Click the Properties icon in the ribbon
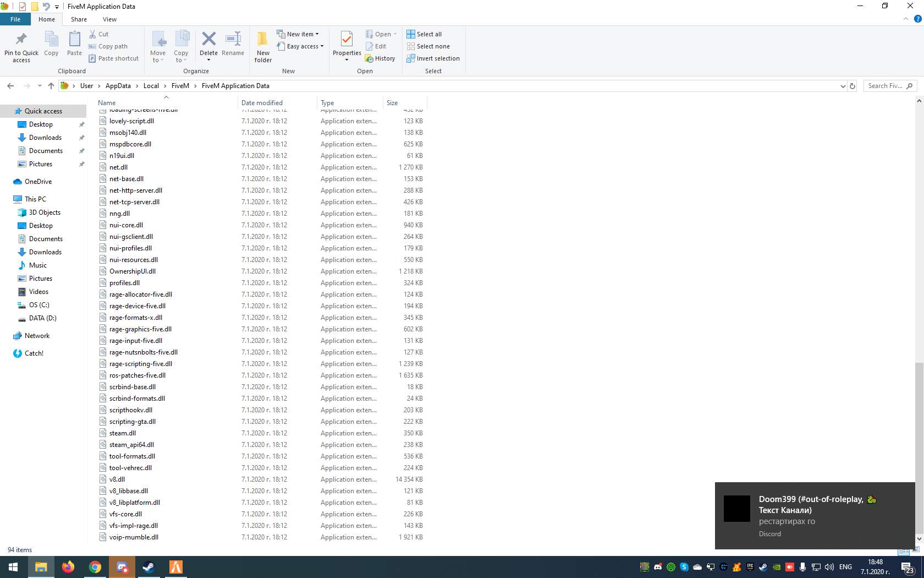This screenshot has width=924, height=578. click(x=346, y=40)
